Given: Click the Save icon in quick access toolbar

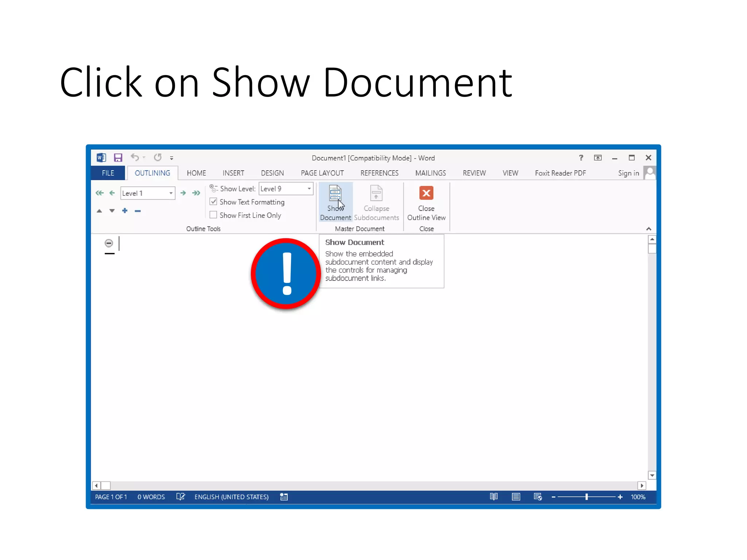Looking at the screenshot, I should [118, 157].
